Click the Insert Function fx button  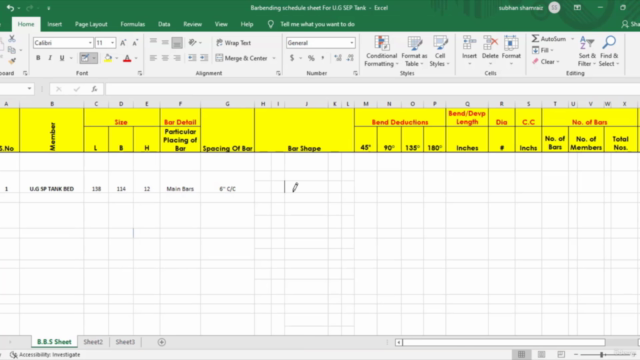(94, 89)
